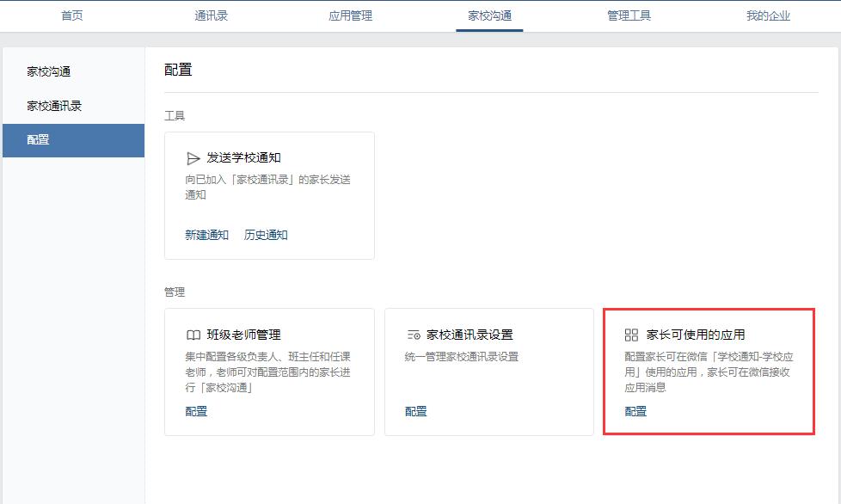Select 家校沟通 in the left sidebar
This screenshot has height=504, width=841.
(x=49, y=71)
